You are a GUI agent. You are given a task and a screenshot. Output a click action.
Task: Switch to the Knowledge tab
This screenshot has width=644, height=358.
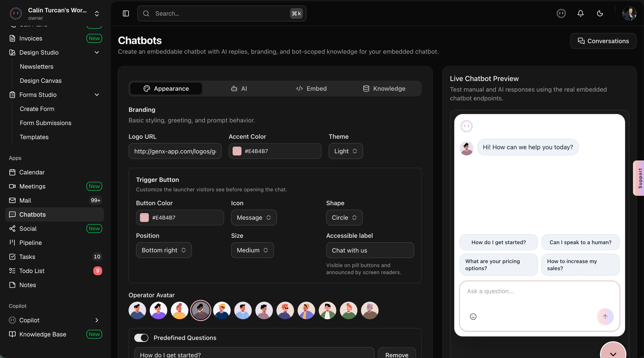click(x=384, y=89)
